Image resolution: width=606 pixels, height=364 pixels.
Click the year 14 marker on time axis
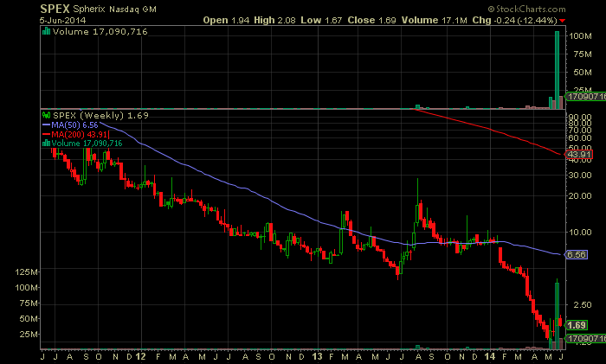492,355
